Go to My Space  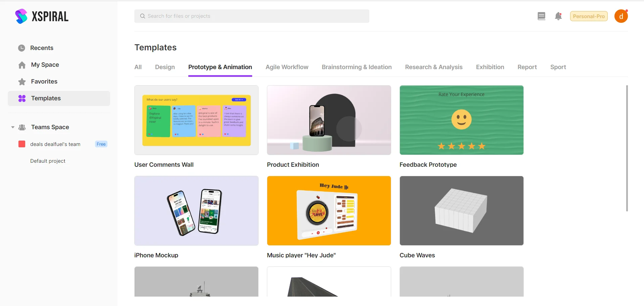click(x=59, y=65)
